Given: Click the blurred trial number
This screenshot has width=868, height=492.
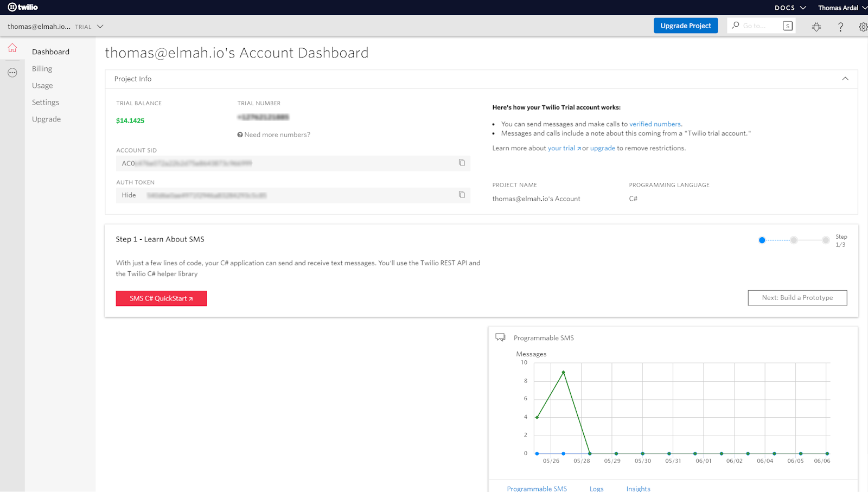Looking at the screenshot, I should click(263, 117).
